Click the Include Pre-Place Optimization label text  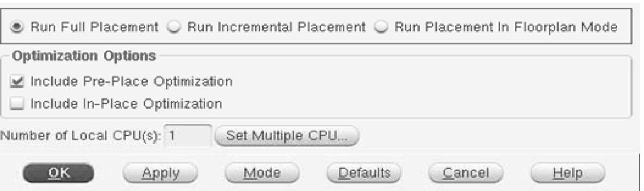(131, 80)
